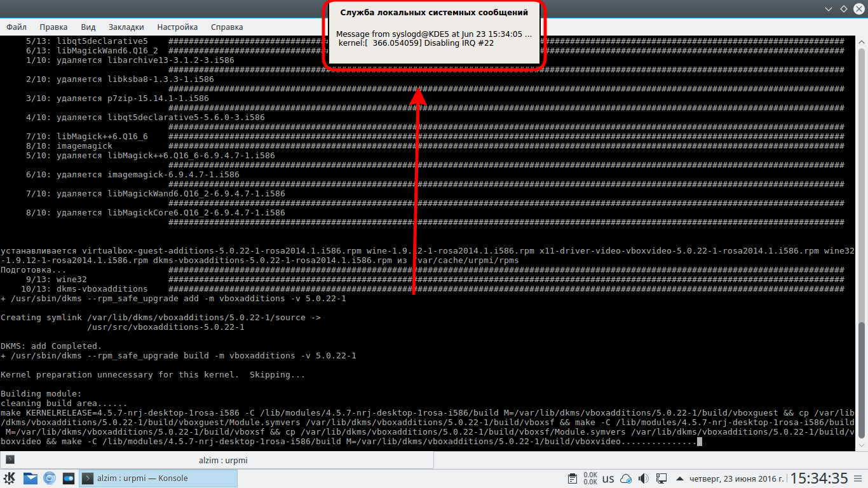Click the kernel Disabling IRQ #22 message

(x=416, y=43)
